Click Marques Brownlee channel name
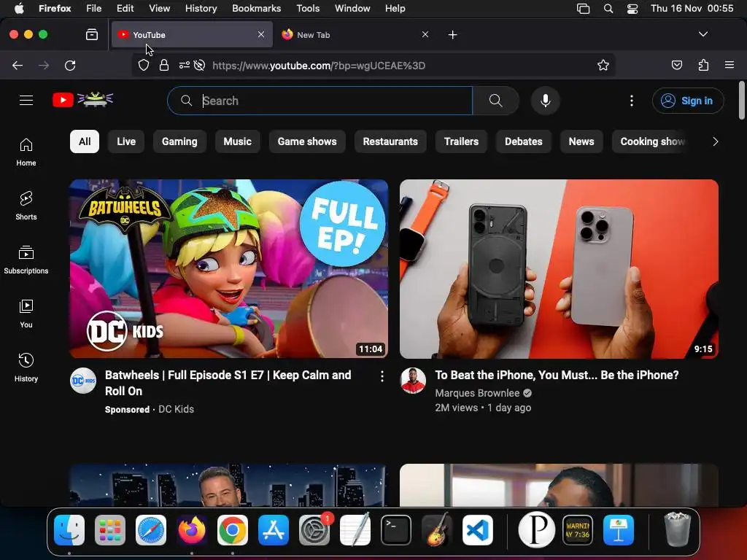The height and width of the screenshot is (560, 747). click(x=477, y=393)
